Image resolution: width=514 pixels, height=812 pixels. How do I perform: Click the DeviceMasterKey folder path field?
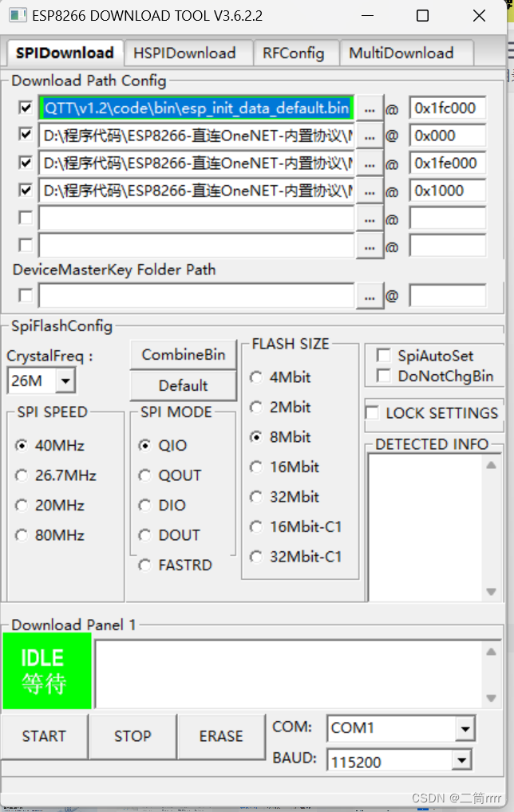click(x=196, y=296)
